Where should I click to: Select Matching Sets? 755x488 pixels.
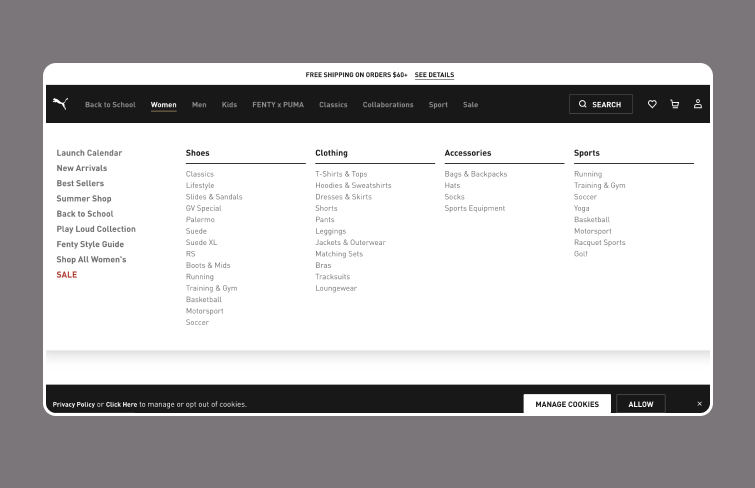(339, 254)
